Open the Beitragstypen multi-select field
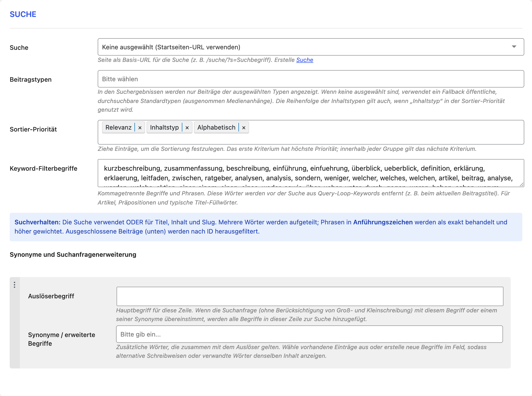The height and width of the screenshot is (396, 532). [x=311, y=79]
